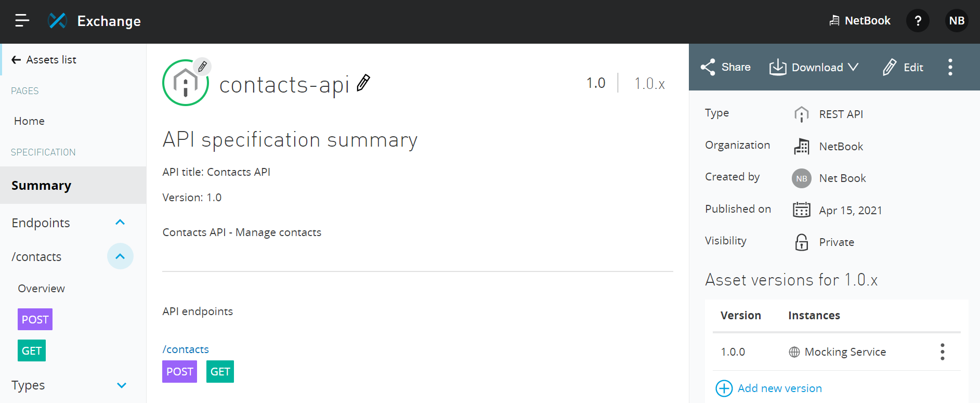Select the POST method badge under /contacts

[x=179, y=371]
